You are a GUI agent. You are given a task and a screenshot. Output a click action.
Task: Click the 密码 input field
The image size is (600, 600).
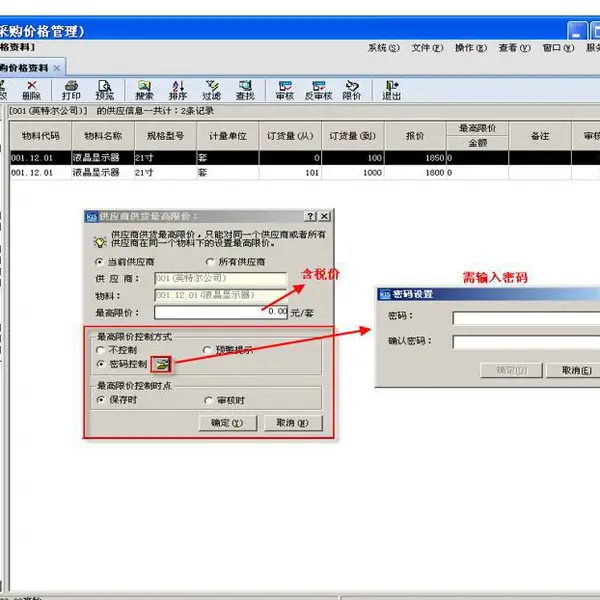[526, 318]
